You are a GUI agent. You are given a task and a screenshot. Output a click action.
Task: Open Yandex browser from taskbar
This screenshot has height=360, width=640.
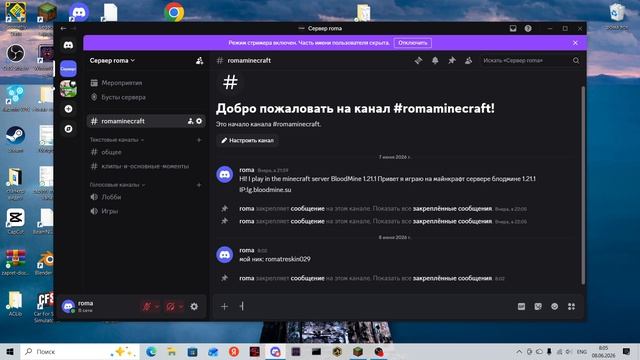pos(234,352)
